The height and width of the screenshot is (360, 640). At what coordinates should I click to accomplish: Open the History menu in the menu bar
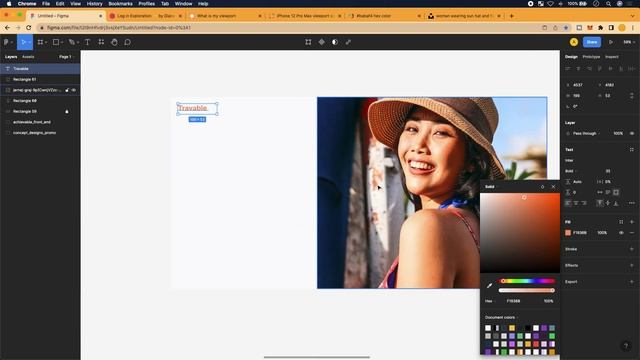94,4
